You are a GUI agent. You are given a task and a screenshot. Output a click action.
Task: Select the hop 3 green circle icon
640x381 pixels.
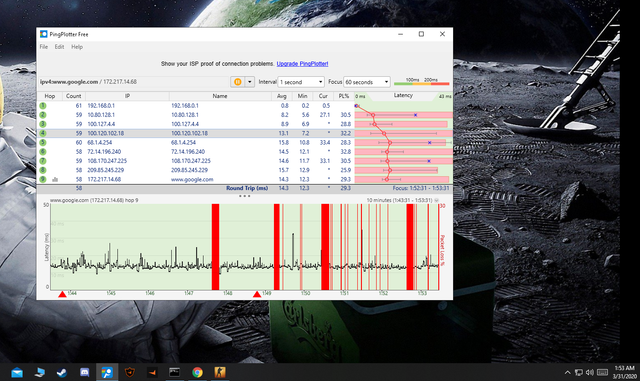pyautogui.click(x=43, y=124)
